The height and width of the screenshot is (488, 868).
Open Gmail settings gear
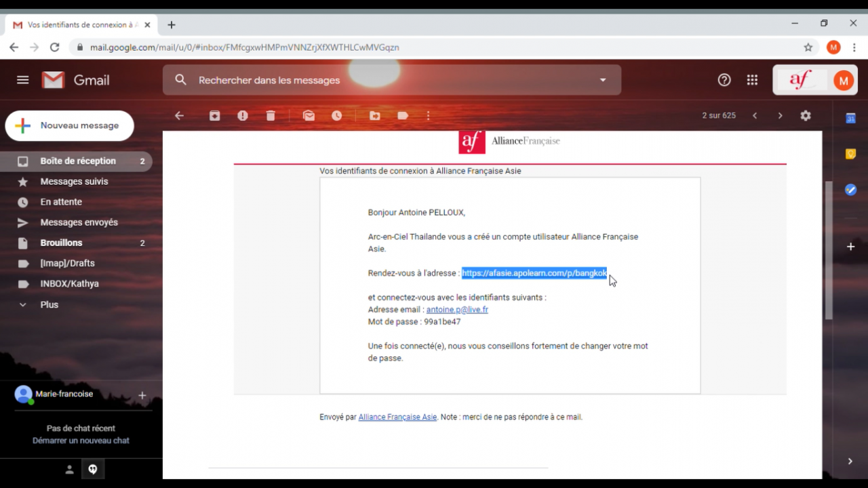[x=806, y=116]
